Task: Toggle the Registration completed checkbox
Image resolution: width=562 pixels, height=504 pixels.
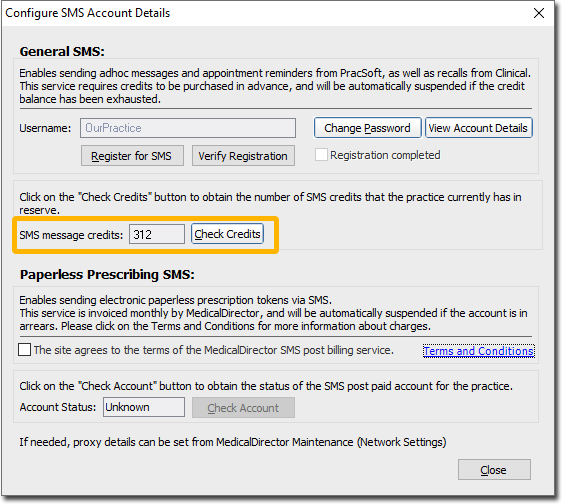Action: [x=321, y=155]
